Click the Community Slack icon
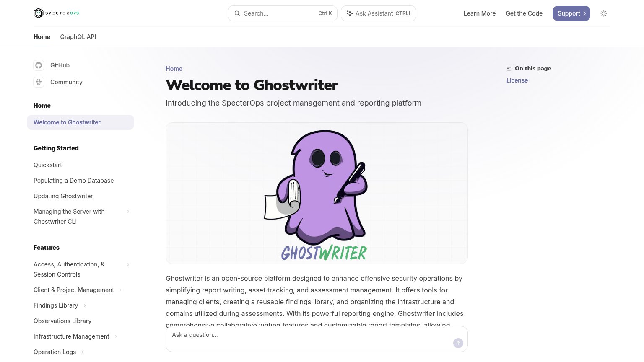The image size is (644, 362). [39, 82]
